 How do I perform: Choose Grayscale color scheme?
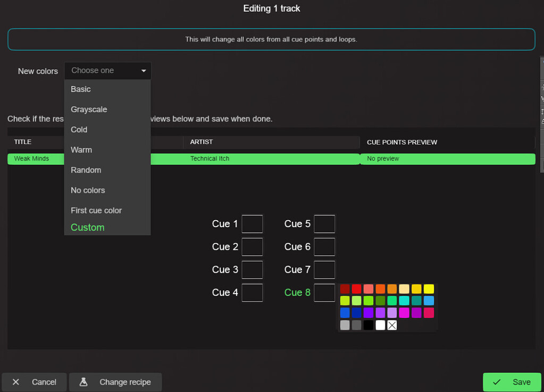(89, 110)
